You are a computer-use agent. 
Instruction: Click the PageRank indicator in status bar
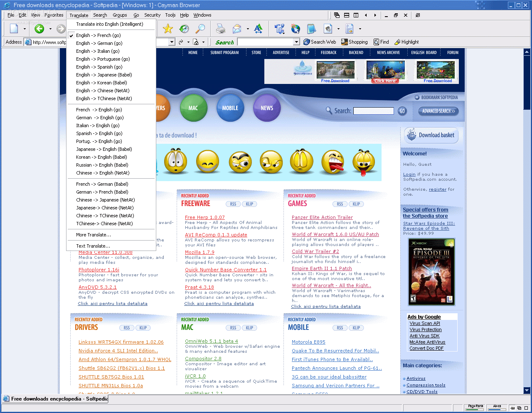[475, 408]
